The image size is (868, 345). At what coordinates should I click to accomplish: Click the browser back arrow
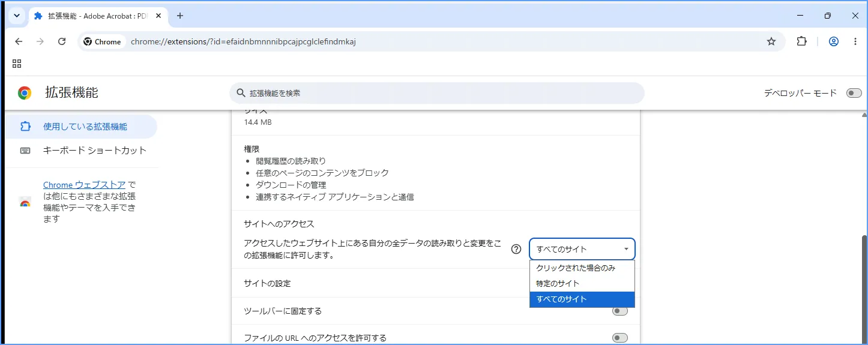pyautogui.click(x=19, y=41)
